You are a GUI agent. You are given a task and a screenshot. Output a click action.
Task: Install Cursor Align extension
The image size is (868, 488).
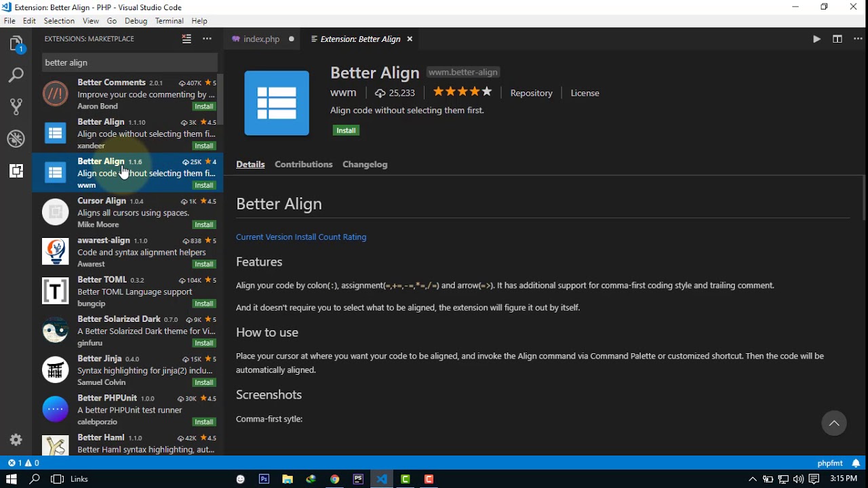(x=204, y=225)
